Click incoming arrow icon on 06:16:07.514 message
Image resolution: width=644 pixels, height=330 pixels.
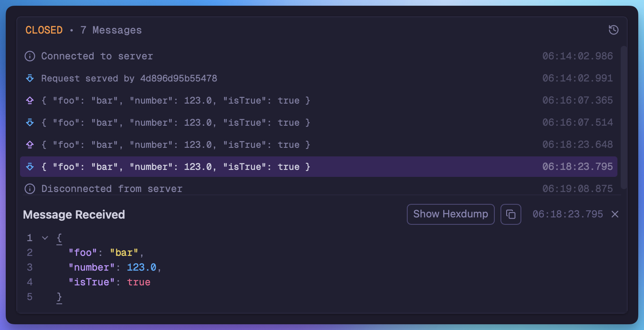30,122
